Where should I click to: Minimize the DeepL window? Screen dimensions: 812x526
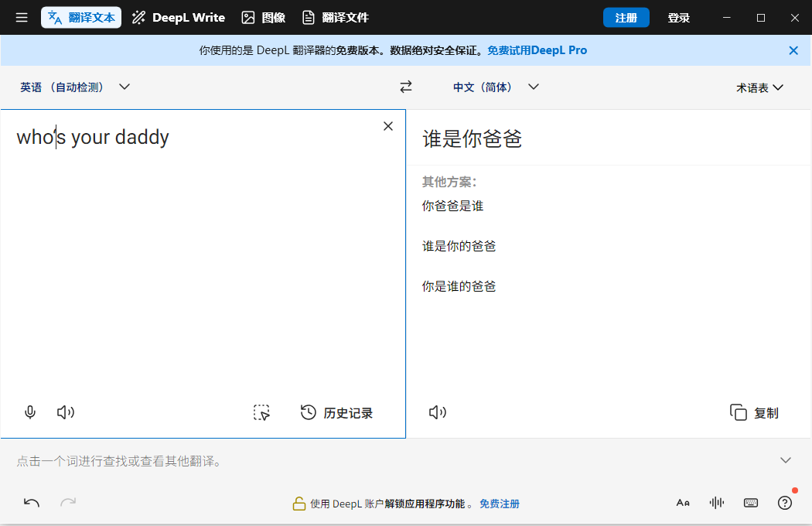tap(727, 18)
